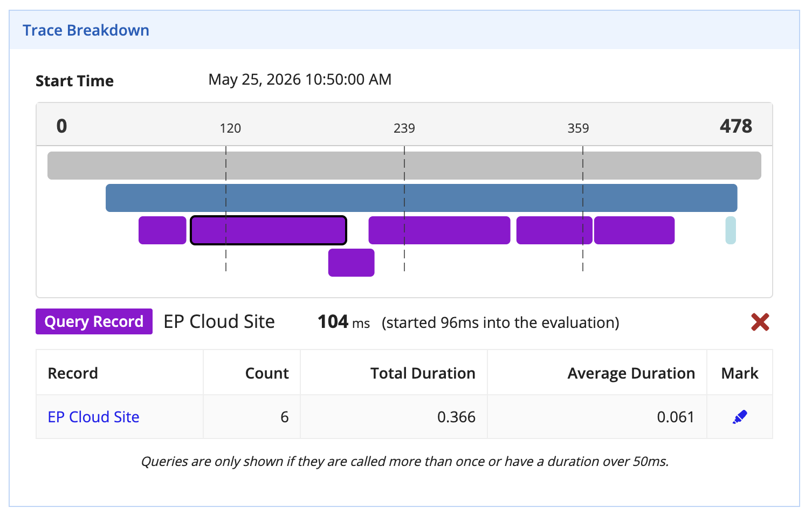
Task: Click the started 96ms into evaluation text
Action: click(x=500, y=323)
